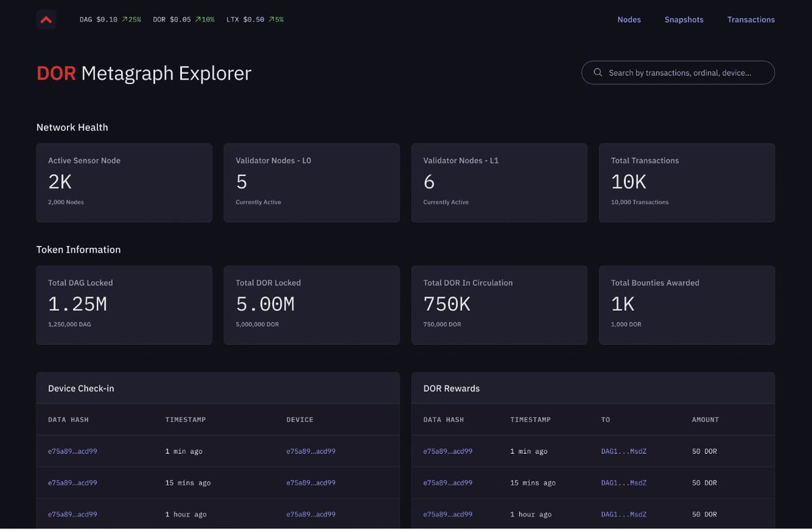Click the DATA HASH header in DOR Rewards
Viewport: 812px width, 531px height.
point(444,420)
